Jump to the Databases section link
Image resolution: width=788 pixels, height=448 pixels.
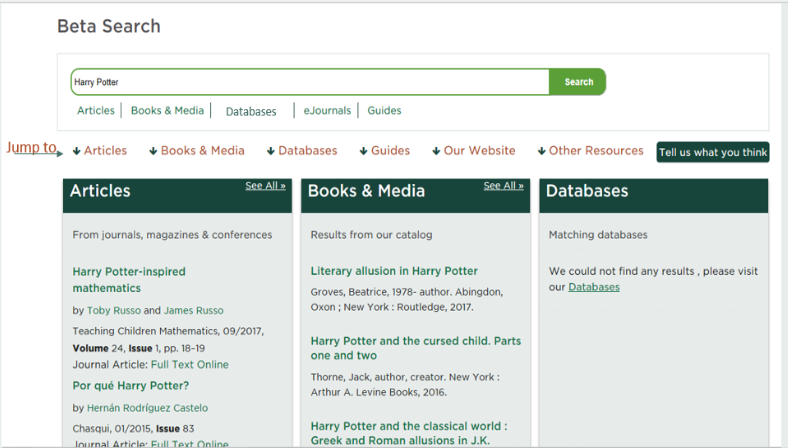pyautogui.click(x=308, y=151)
